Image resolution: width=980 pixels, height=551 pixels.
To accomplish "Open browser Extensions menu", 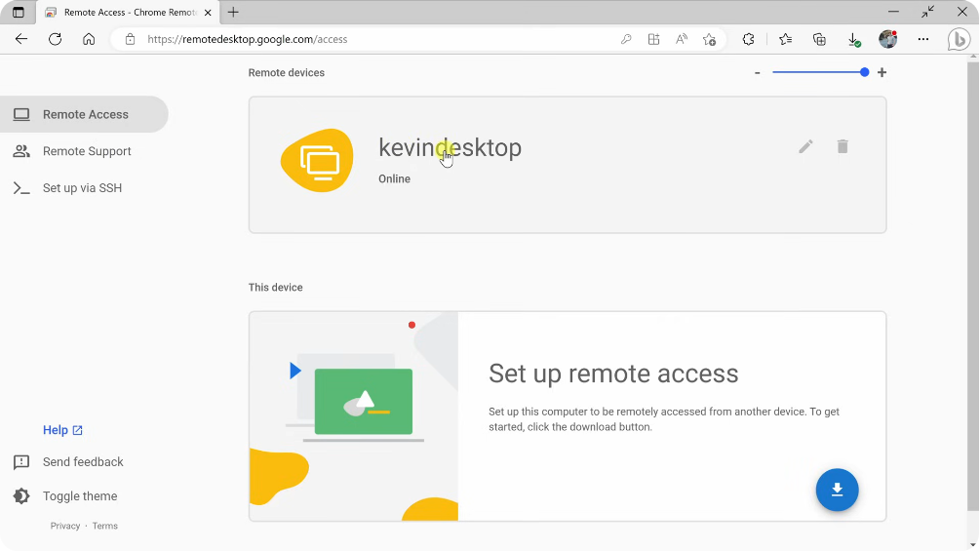I will point(748,39).
